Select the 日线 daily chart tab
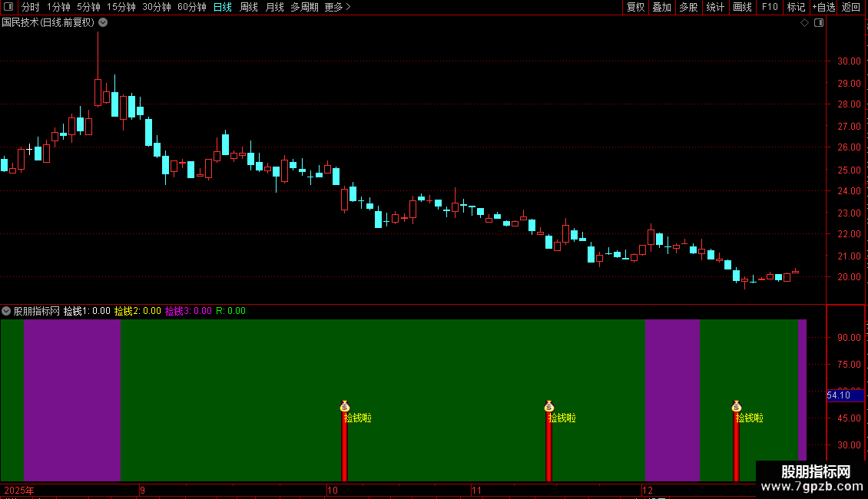 tap(223, 7)
